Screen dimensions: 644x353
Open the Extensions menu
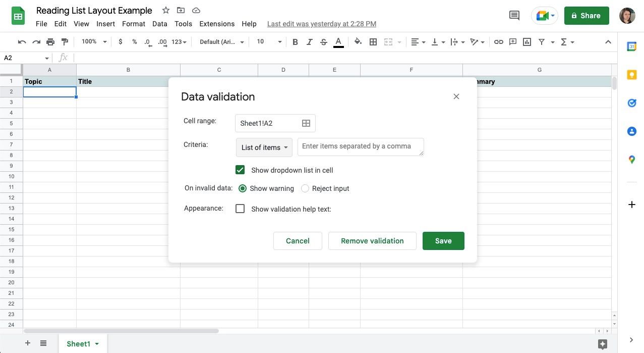click(217, 24)
